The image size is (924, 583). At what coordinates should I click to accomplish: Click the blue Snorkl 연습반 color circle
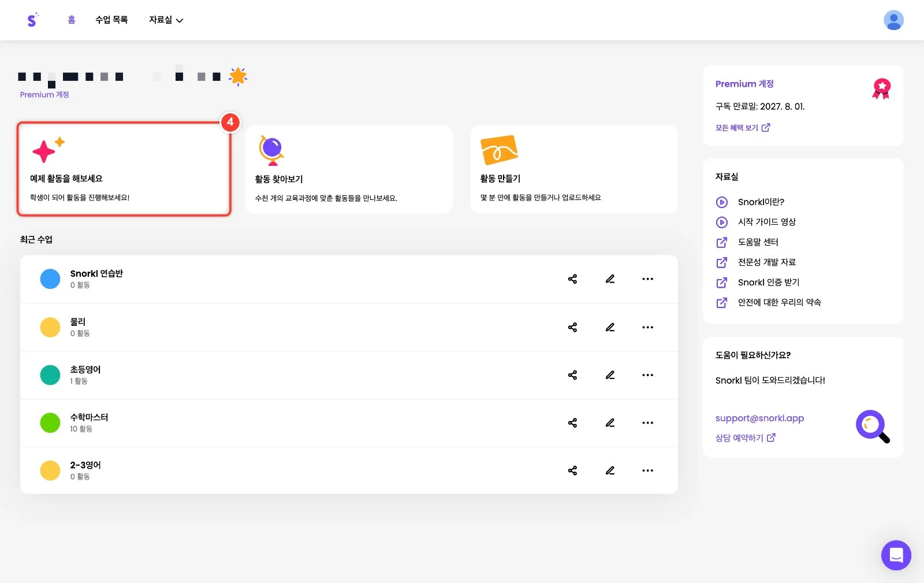coord(50,279)
